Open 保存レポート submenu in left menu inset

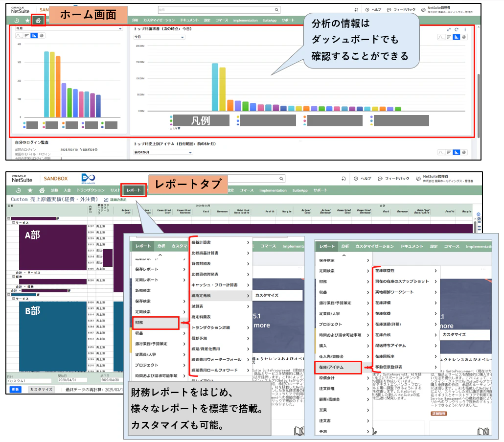pos(160,269)
